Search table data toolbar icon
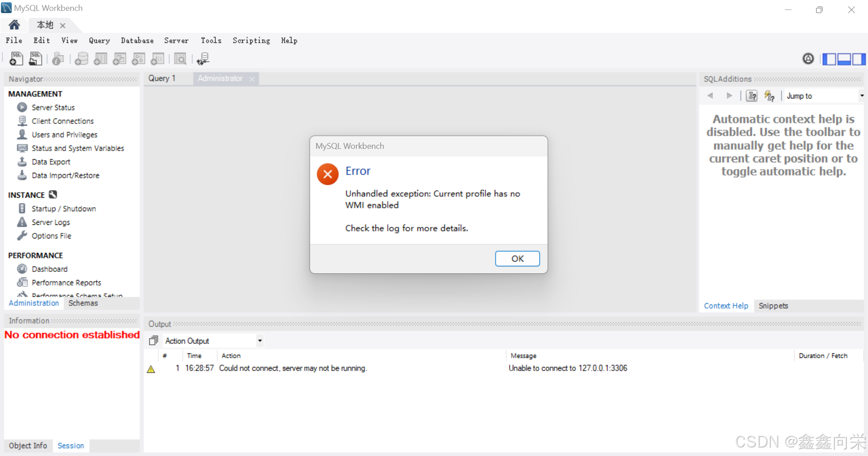This screenshot has height=456, width=868. 180,59
